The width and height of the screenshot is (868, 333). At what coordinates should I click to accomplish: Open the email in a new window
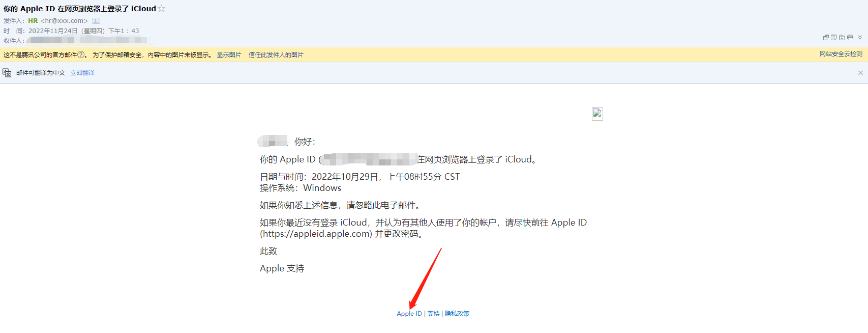(x=826, y=38)
